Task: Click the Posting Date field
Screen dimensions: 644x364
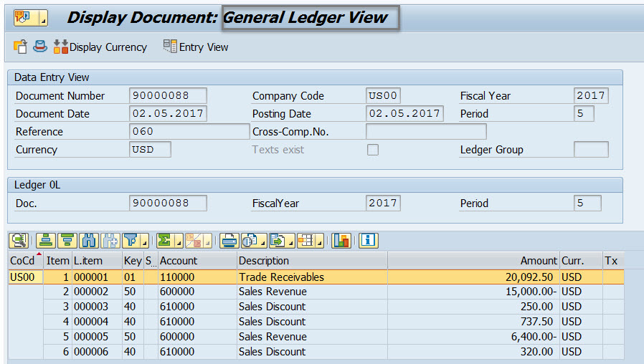Action: (x=404, y=114)
